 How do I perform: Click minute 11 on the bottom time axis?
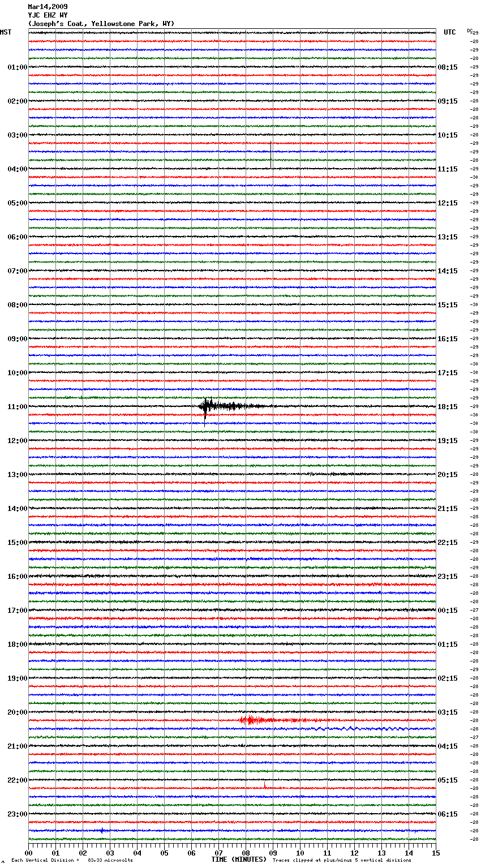click(327, 853)
